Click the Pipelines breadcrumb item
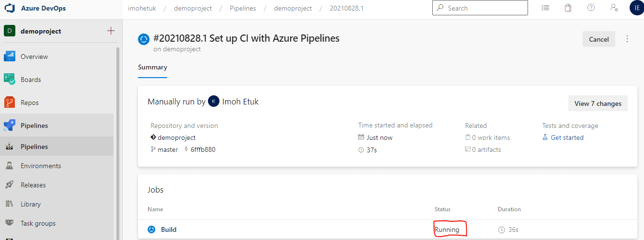This screenshot has width=644, height=240. (243, 8)
